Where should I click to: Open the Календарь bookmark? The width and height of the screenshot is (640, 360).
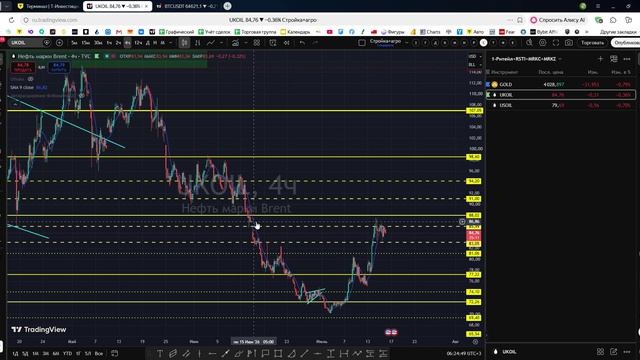coord(295,32)
